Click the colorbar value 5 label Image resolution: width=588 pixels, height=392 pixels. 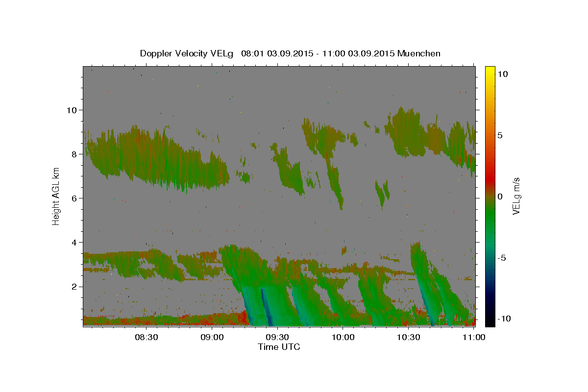500,135
